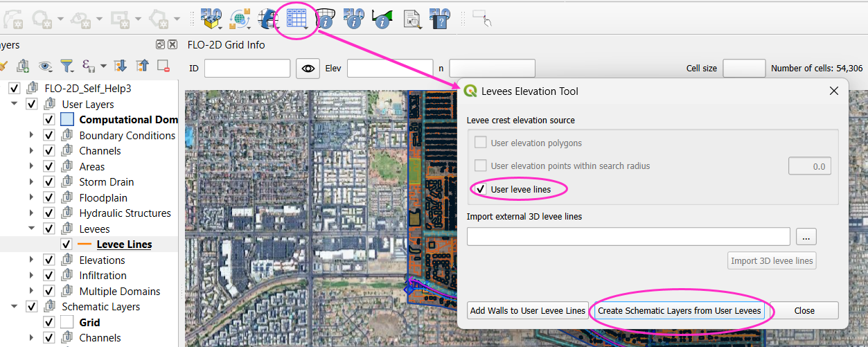Click the FLO-2D help book icon
This screenshot has width=868, height=347.
click(x=439, y=19)
